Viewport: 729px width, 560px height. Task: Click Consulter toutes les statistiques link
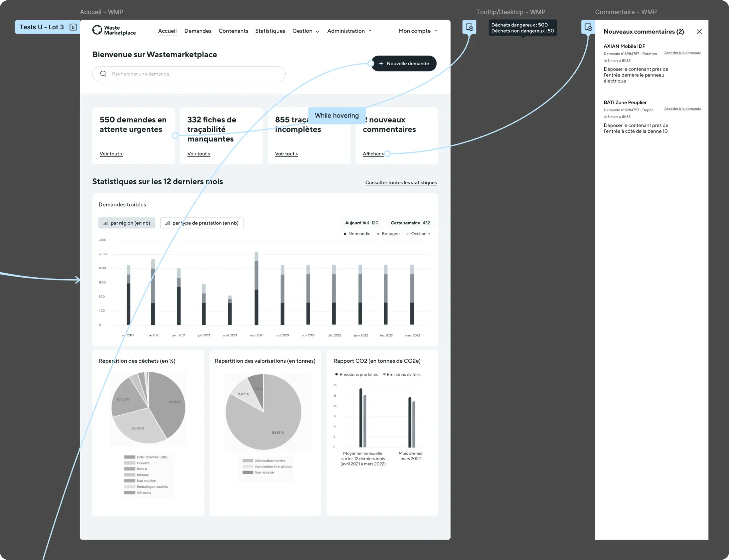tap(400, 182)
